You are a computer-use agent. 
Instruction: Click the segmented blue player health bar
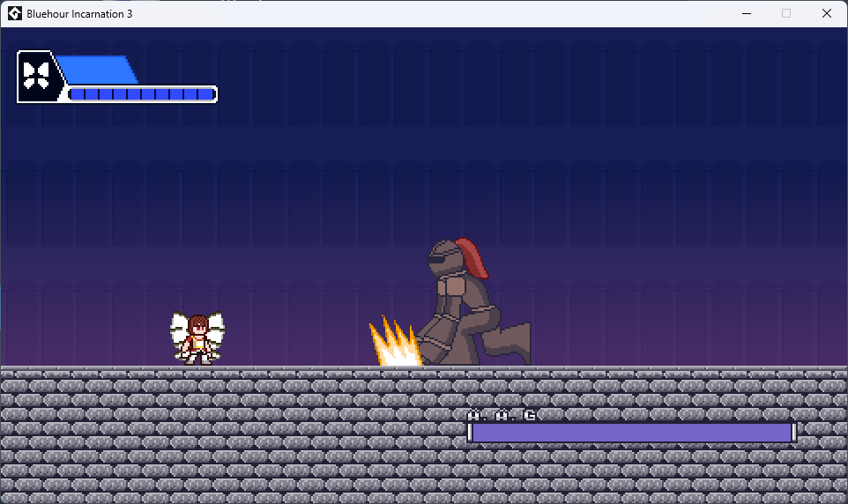coord(143,94)
